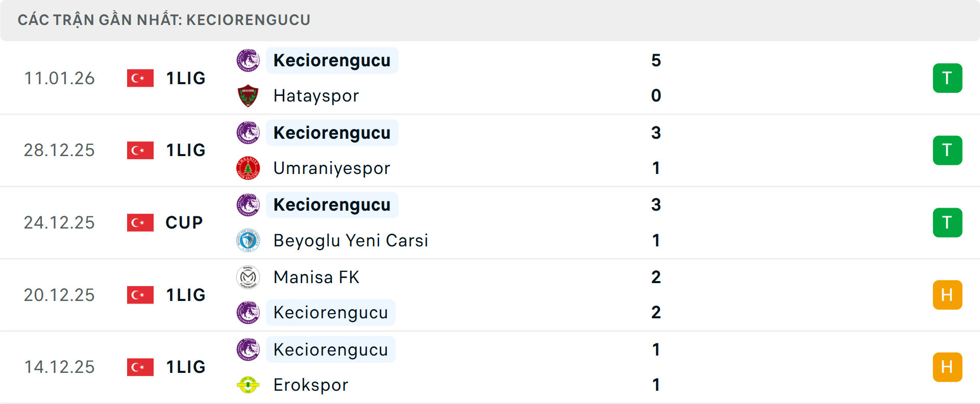Open the Manisa FK team link

(x=316, y=277)
